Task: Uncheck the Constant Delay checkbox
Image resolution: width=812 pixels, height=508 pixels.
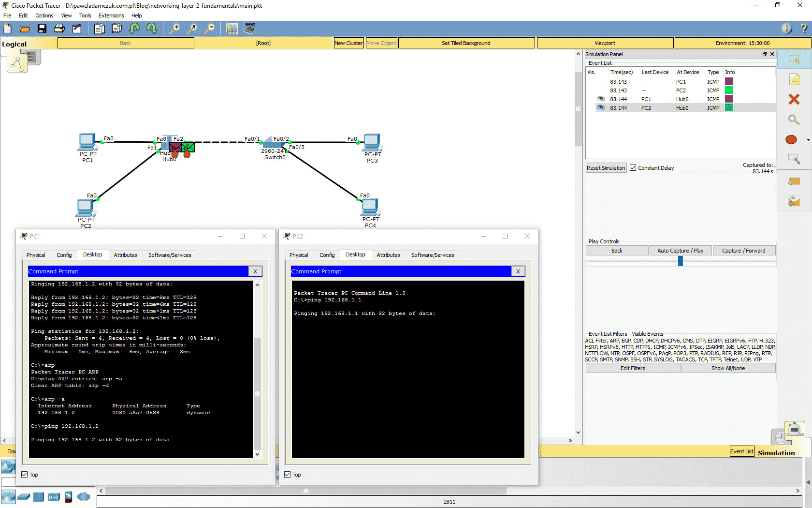Action: tap(633, 168)
